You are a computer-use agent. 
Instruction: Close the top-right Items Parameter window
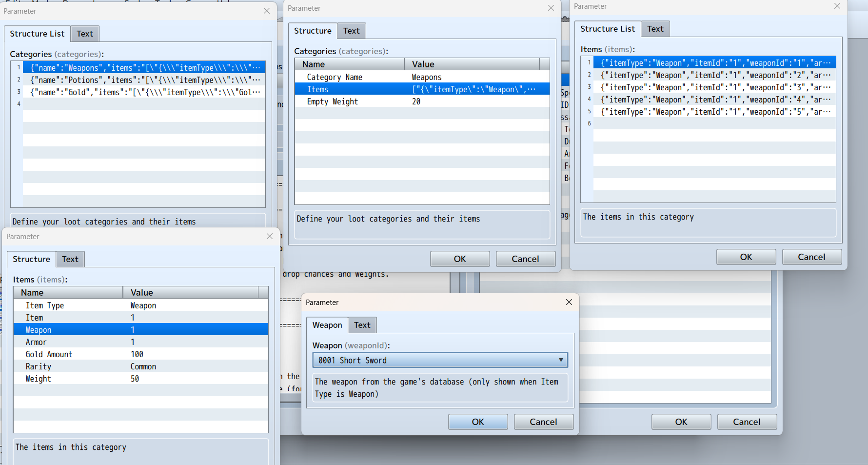837,6
